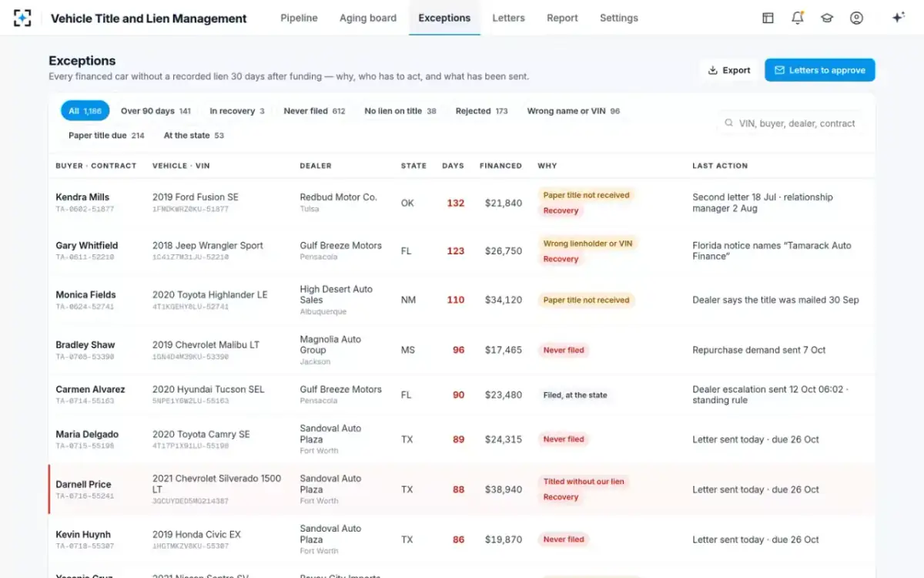Open Letters to approve
Viewport: 924px width, 578px height.
point(820,70)
